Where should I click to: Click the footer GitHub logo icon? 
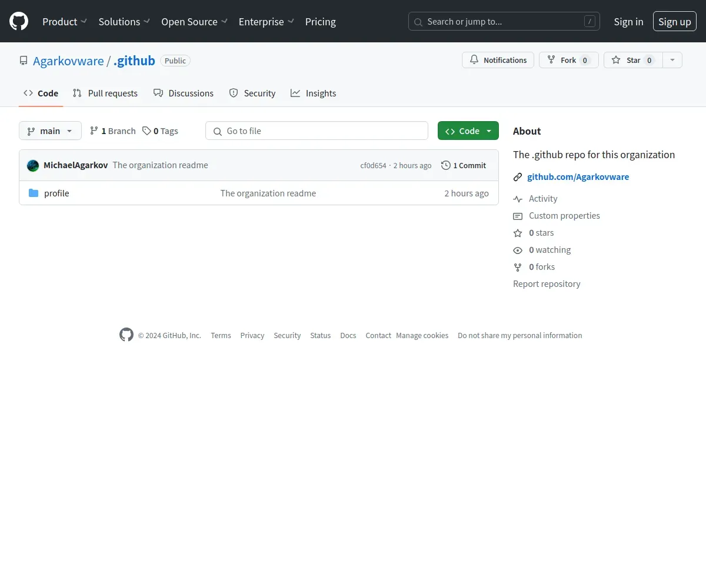[126, 335]
